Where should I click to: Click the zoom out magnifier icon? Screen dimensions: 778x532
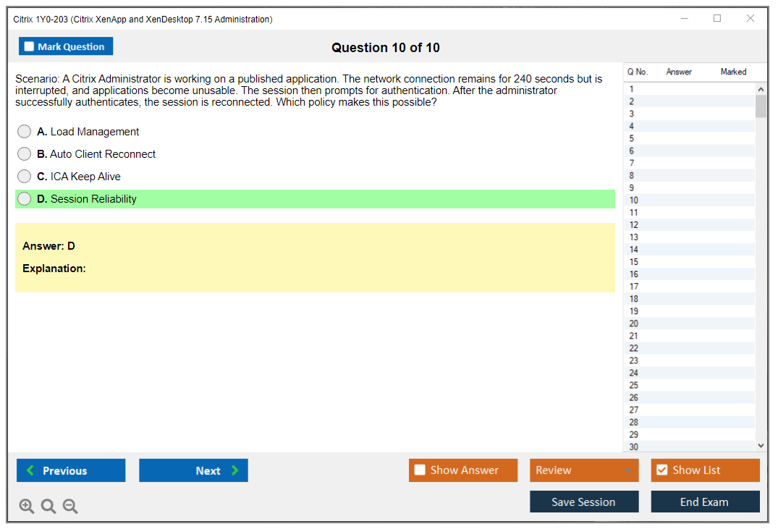[x=70, y=507]
